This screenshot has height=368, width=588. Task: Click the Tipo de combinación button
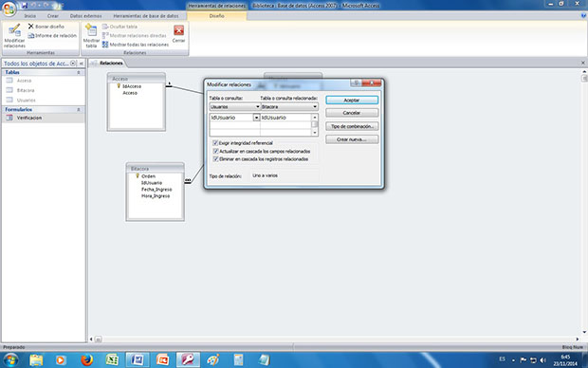point(352,126)
